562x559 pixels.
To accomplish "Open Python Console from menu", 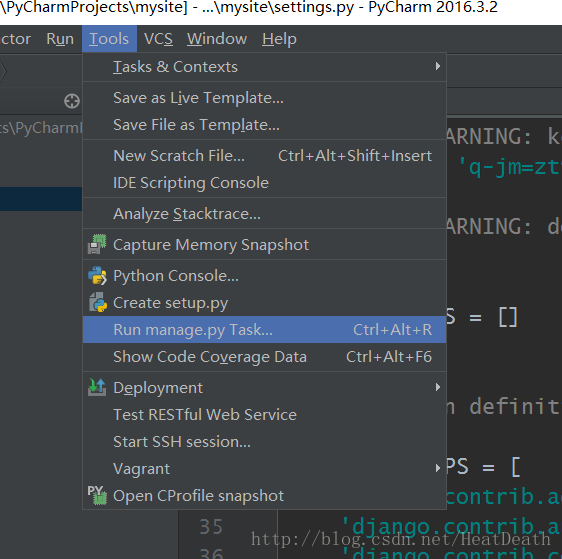I will click(264, 276).
